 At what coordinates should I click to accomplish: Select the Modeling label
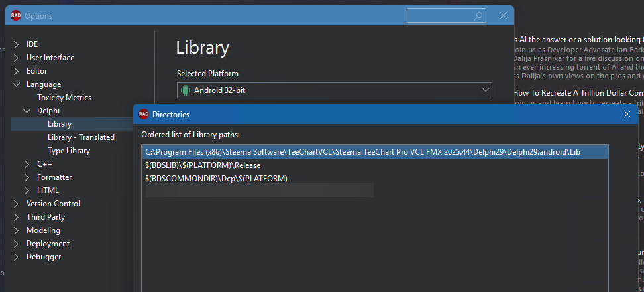point(43,230)
